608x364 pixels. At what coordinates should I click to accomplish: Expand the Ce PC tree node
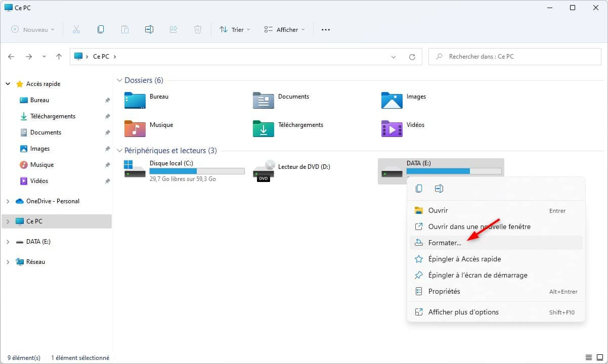click(x=8, y=221)
